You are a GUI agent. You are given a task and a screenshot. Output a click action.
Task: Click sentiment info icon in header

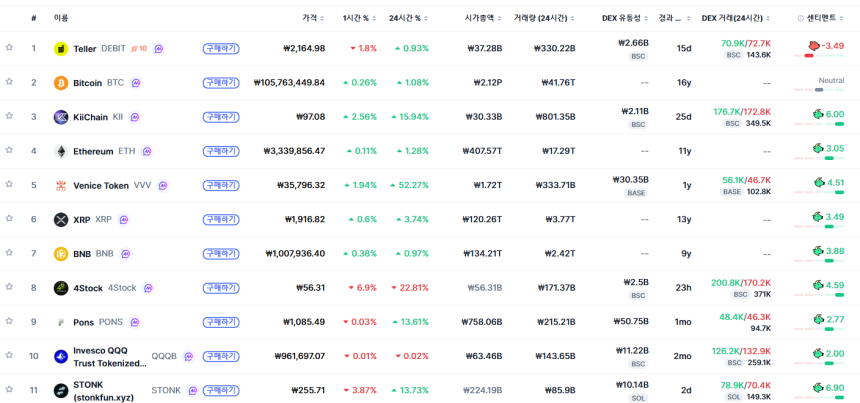pos(801,18)
